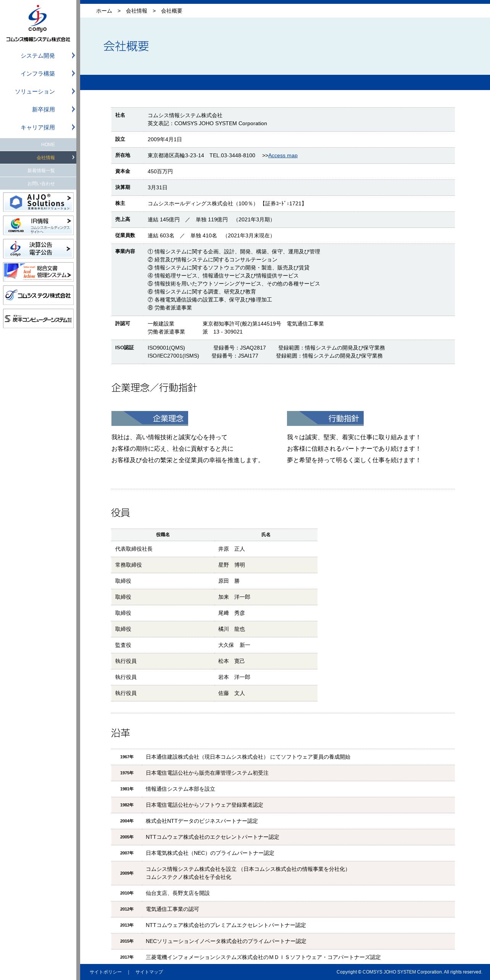Select 会社情報 in the sidebar
The image size is (490, 980).
(38, 157)
